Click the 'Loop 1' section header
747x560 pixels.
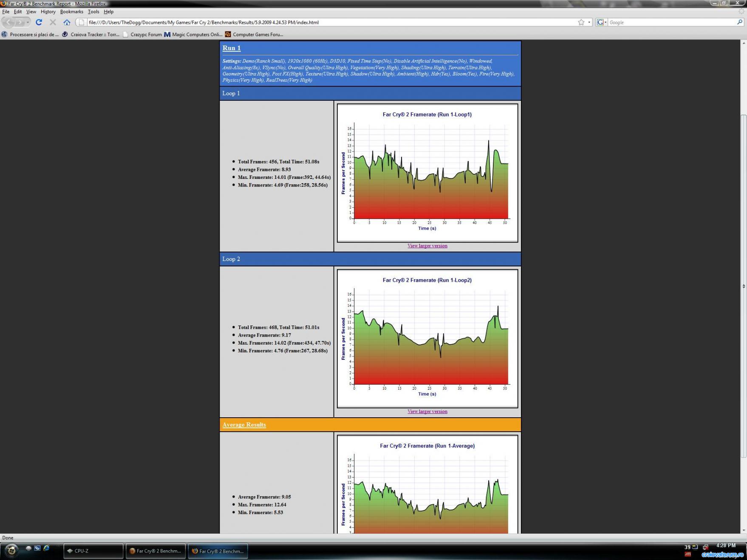pos(370,93)
